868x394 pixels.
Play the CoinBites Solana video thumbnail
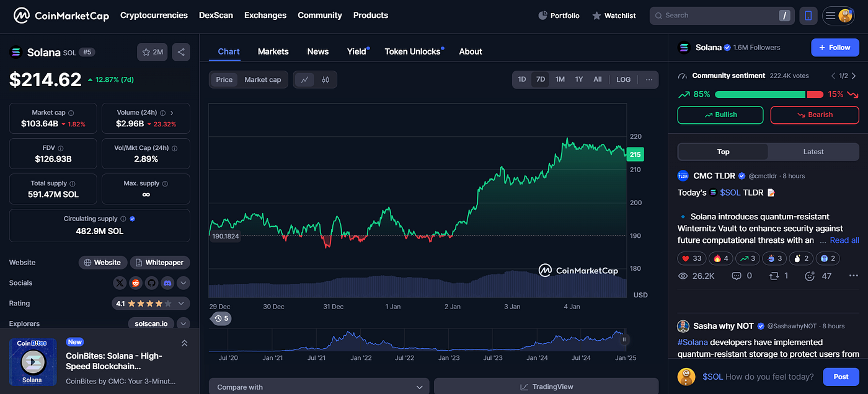pos(33,362)
